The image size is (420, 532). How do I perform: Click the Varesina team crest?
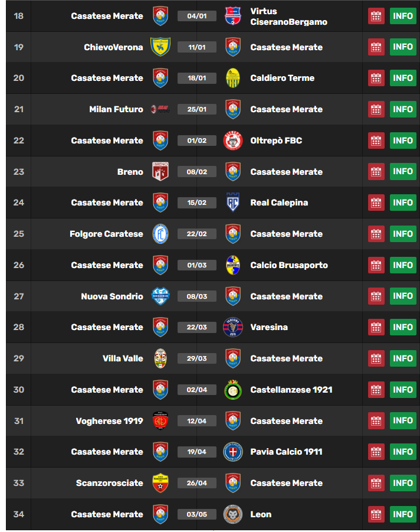point(233,327)
